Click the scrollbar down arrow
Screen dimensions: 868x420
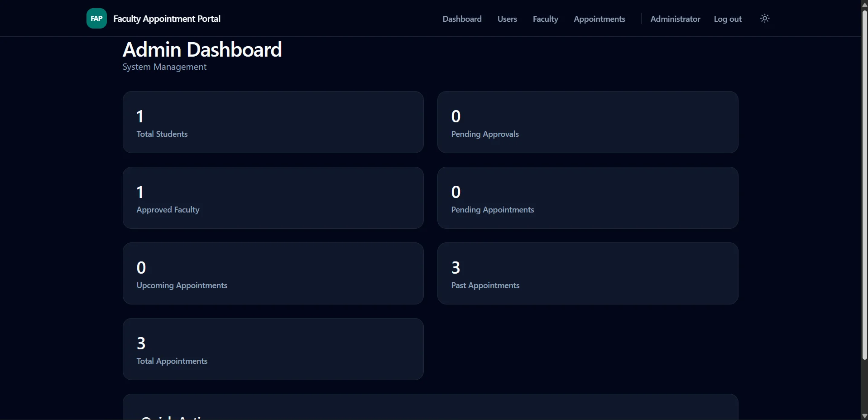click(x=864, y=415)
